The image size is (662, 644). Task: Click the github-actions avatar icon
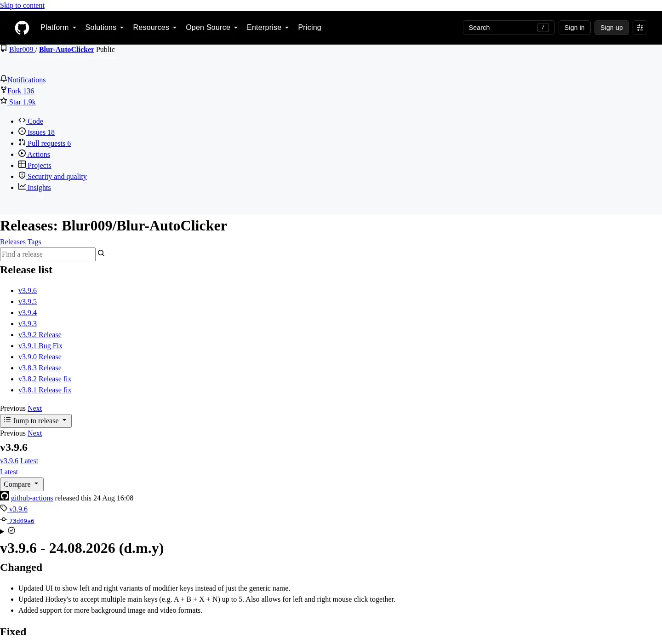[x=5, y=496]
